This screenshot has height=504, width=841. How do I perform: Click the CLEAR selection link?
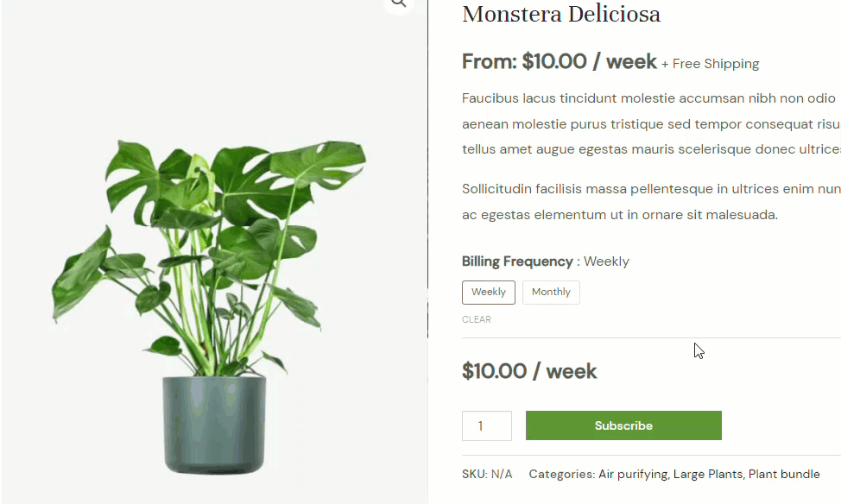pos(477,319)
